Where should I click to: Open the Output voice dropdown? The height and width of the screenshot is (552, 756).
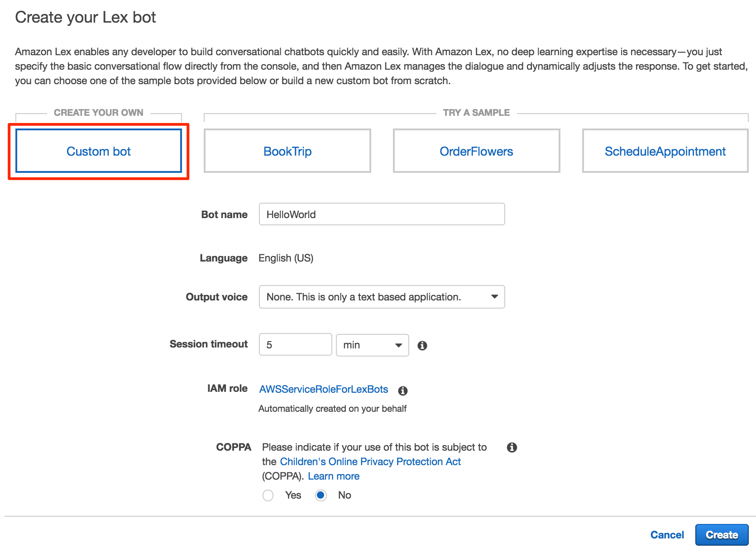point(382,297)
